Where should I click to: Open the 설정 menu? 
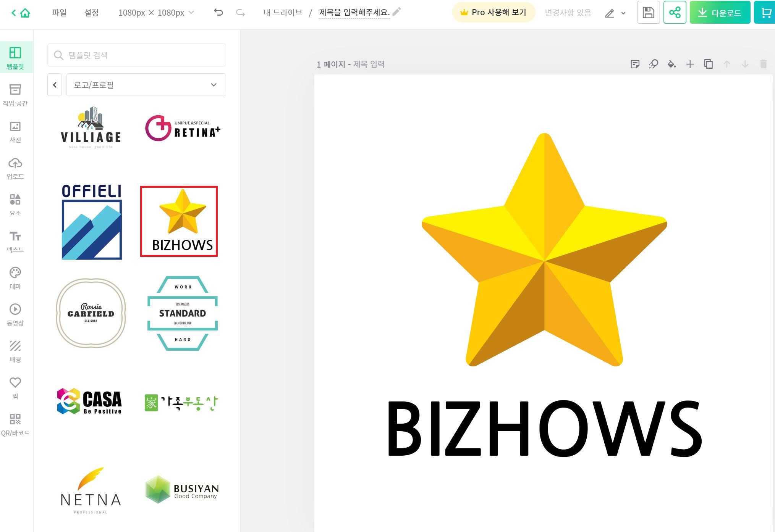(92, 13)
